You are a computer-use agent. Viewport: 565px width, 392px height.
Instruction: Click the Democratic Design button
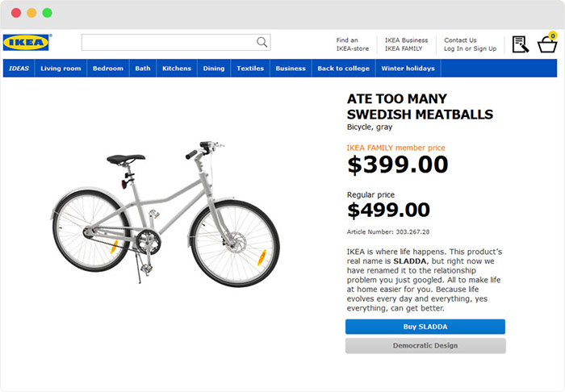coord(425,346)
